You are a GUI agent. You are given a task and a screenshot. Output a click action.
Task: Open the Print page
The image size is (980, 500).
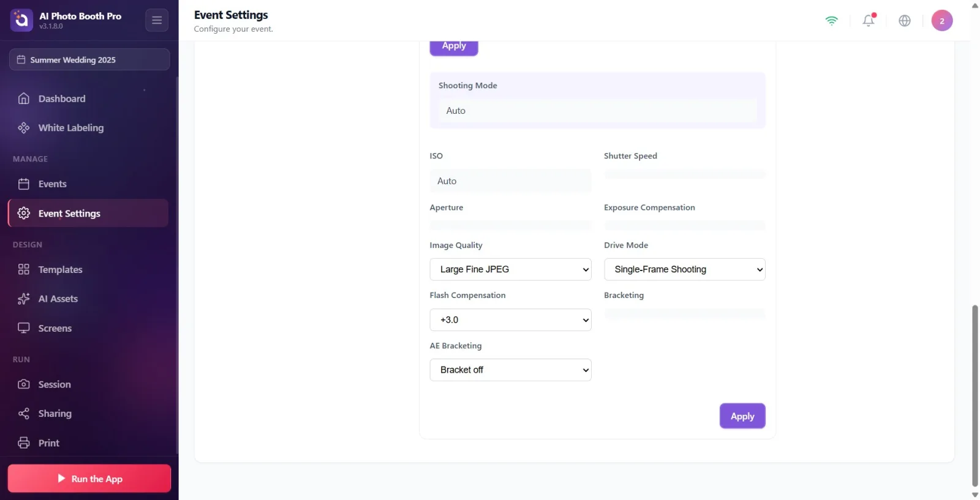(x=89, y=444)
